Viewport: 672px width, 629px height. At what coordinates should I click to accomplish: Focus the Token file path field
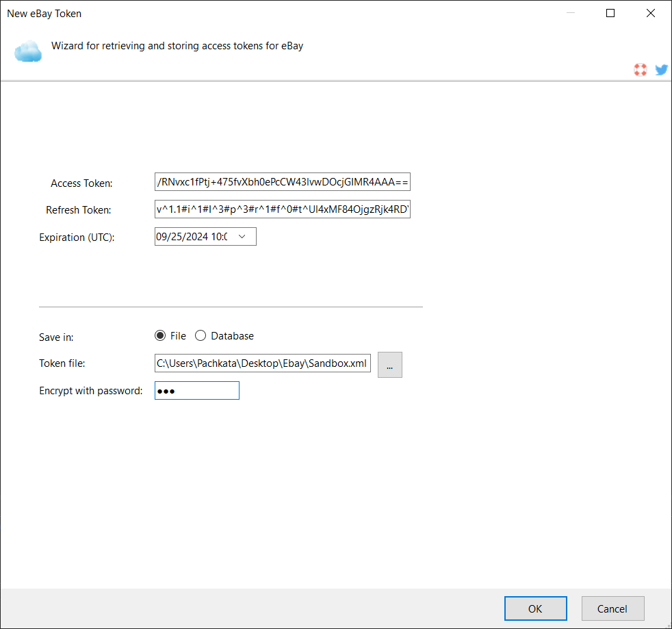click(x=263, y=363)
